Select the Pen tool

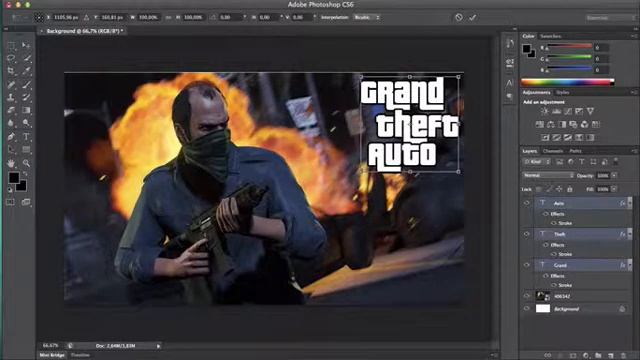click(x=11, y=137)
